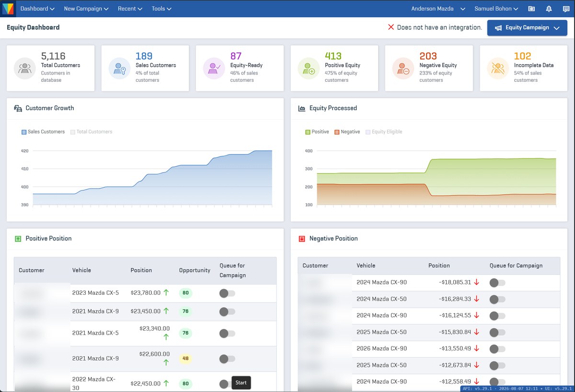This screenshot has width=575, height=392.
Task: Toggle the Equity Eligible legend item
Action: tap(384, 132)
